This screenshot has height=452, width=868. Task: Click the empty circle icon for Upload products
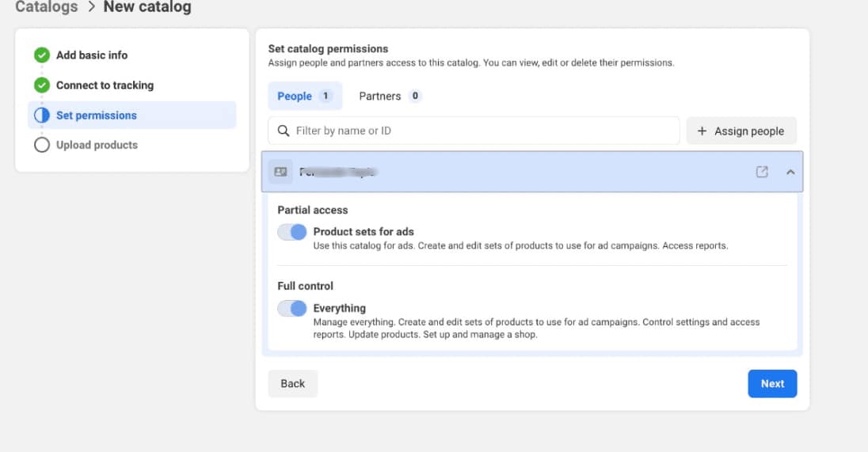coord(42,145)
